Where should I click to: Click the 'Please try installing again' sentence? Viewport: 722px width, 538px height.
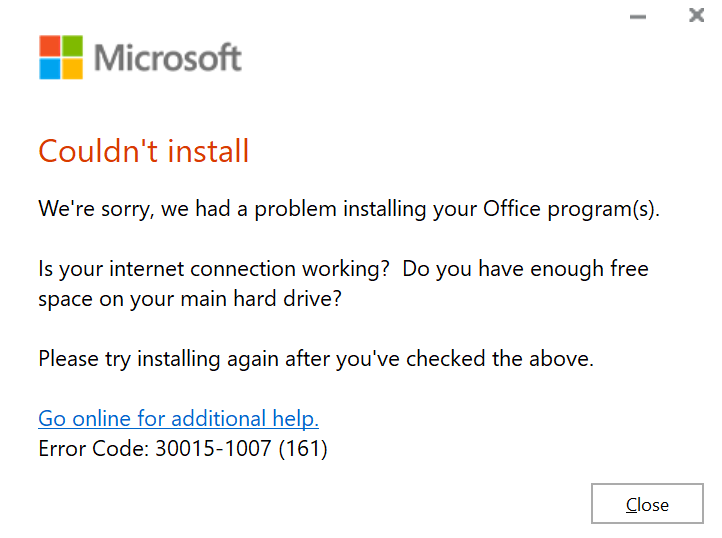tap(316, 358)
